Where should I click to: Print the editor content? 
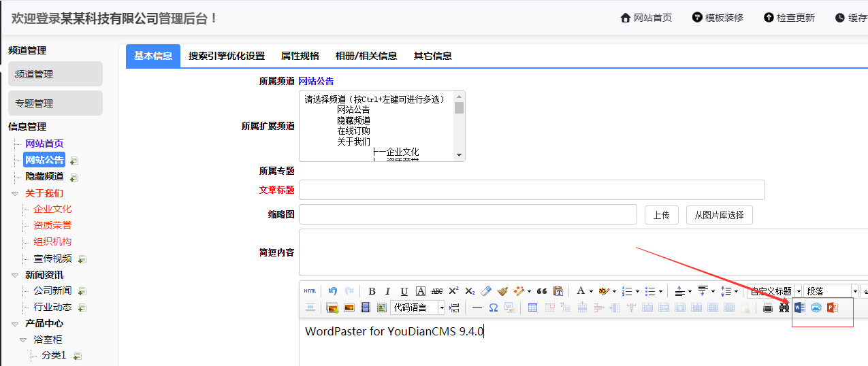point(768,307)
